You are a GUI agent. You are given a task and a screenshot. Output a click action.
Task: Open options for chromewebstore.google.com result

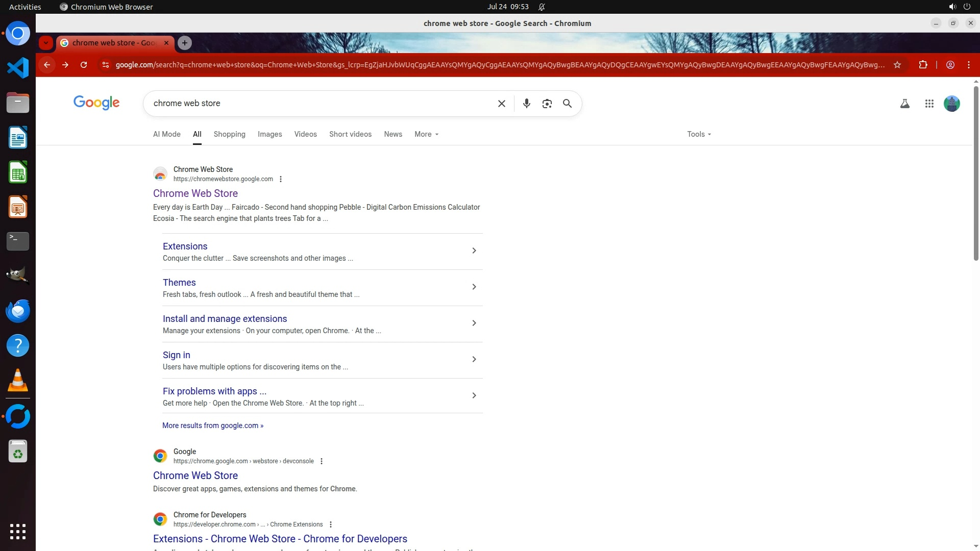[x=281, y=179]
